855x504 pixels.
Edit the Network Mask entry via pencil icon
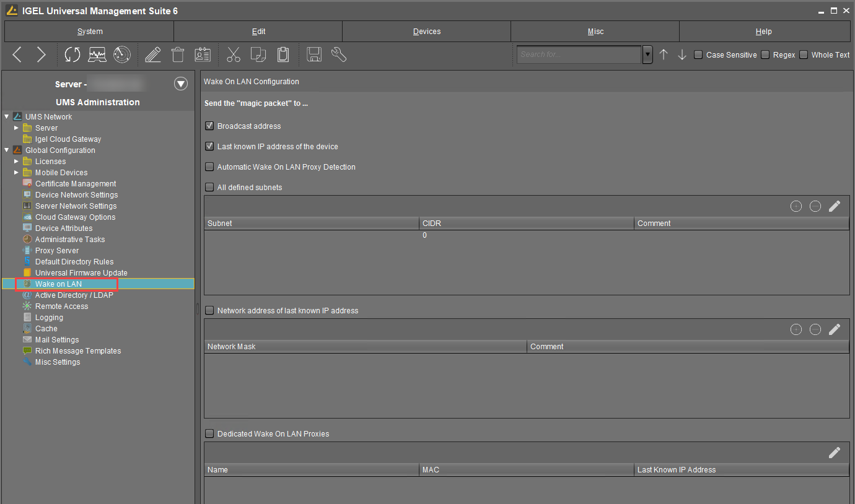tap(835, 329)
